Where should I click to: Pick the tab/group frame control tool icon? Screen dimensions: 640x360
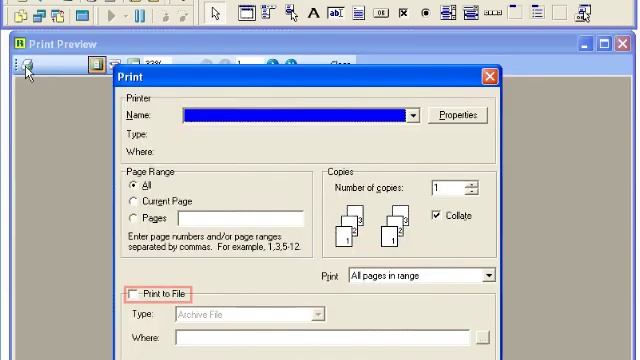tap(515, 12)
